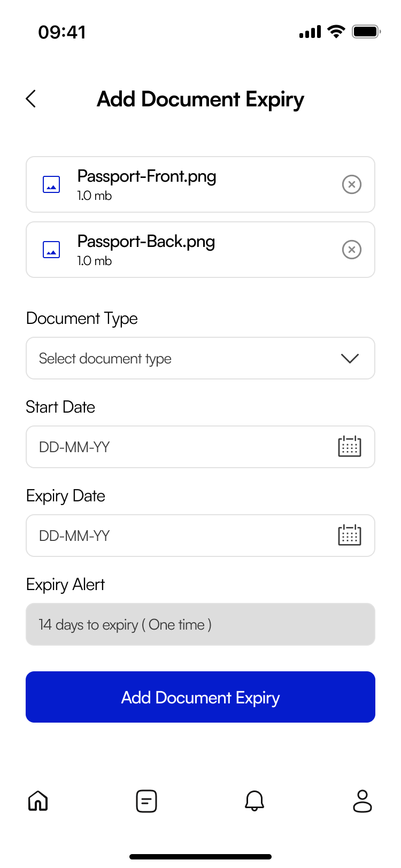This screenshot has width=401, height=868.
Task: Open the profile tab icon
Action: (363, 801)
